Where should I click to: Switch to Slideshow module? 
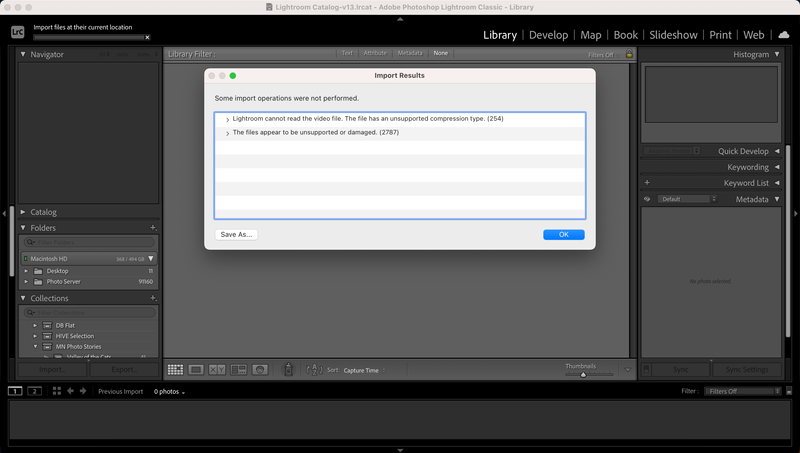pyautogui.click(x=673, y=35)
